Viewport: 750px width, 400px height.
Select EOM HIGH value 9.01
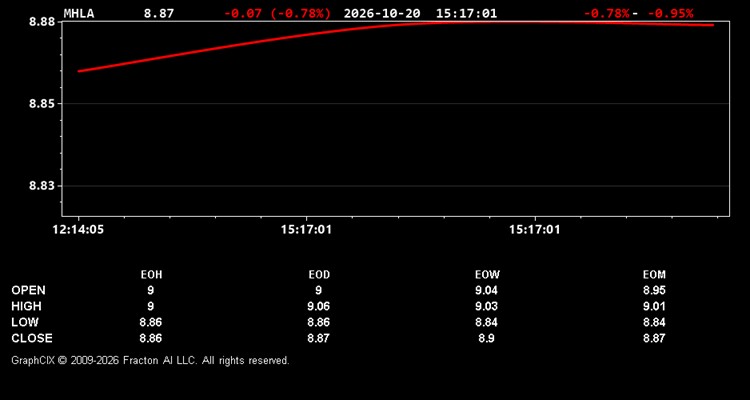[654, 306]
